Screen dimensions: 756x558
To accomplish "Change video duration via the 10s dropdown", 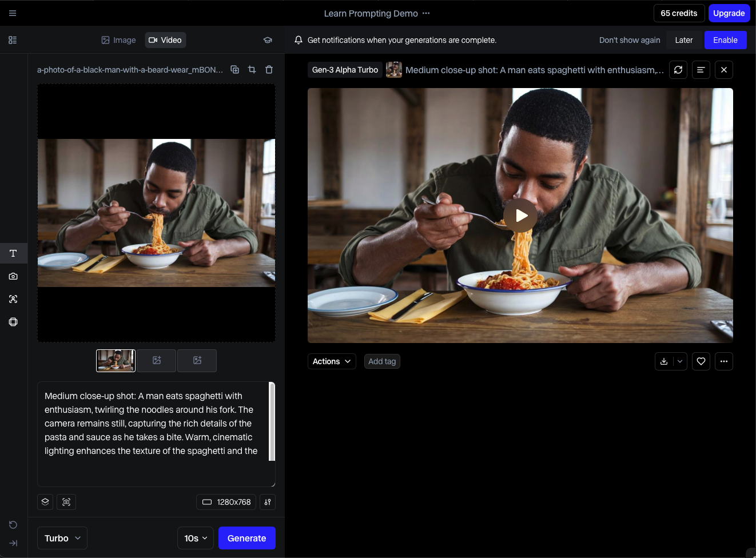I will 195,538.
